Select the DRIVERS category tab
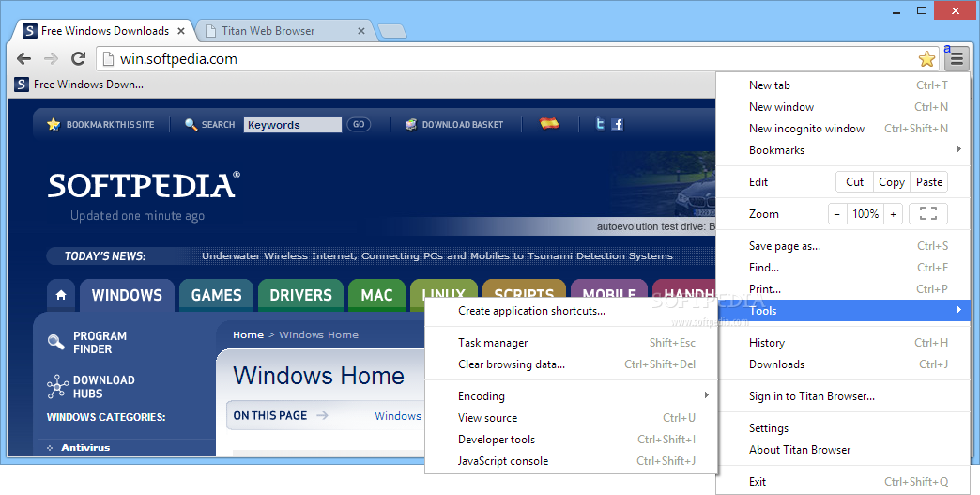The width and height of the screenshot is (980, 495). 300,295
